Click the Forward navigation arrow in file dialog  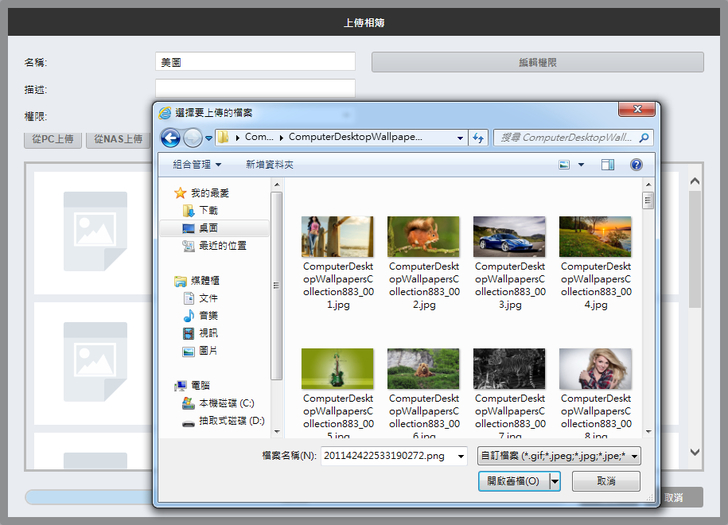[193, 137]
